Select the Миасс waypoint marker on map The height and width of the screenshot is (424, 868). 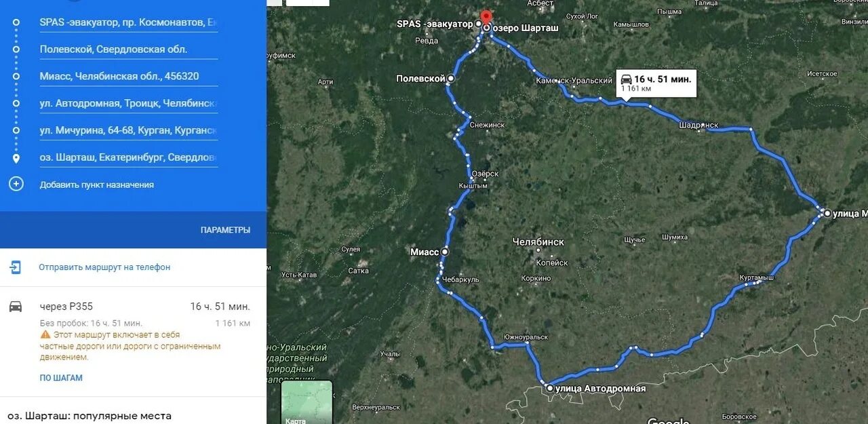[x=445, y=252]
